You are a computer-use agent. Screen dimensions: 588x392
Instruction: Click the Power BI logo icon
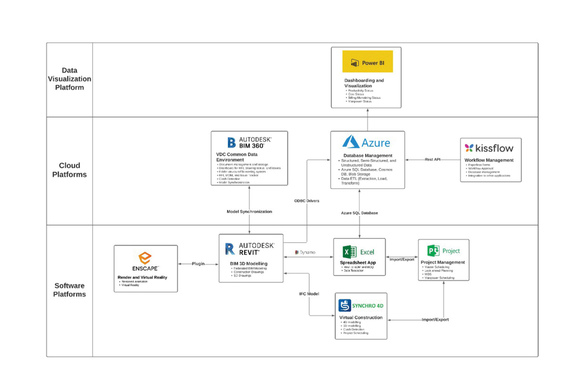click(x=355, y=63)
